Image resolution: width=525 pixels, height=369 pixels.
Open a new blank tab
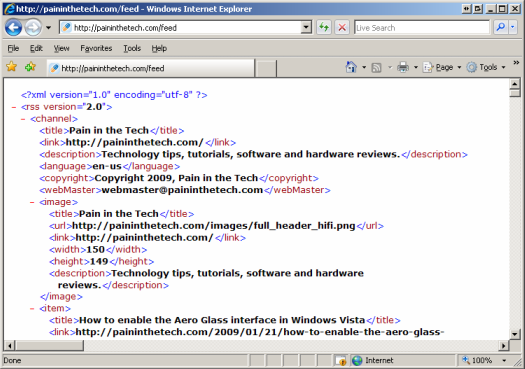(x=266, y=68)
